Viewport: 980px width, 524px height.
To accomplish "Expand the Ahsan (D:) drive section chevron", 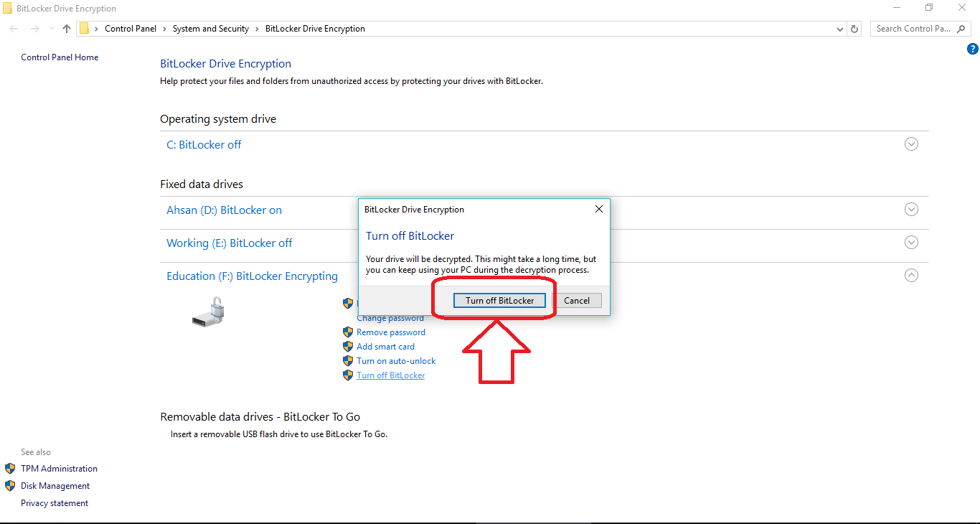I will pos(911,210).
